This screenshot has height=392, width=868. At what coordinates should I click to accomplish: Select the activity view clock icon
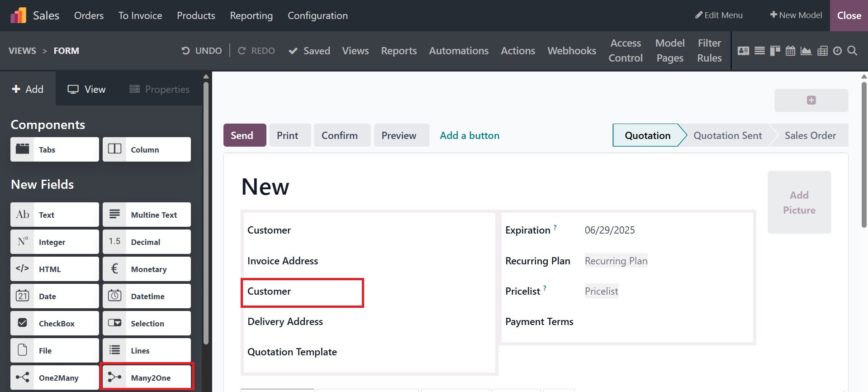pyautogui.click(x=837, y=51)
